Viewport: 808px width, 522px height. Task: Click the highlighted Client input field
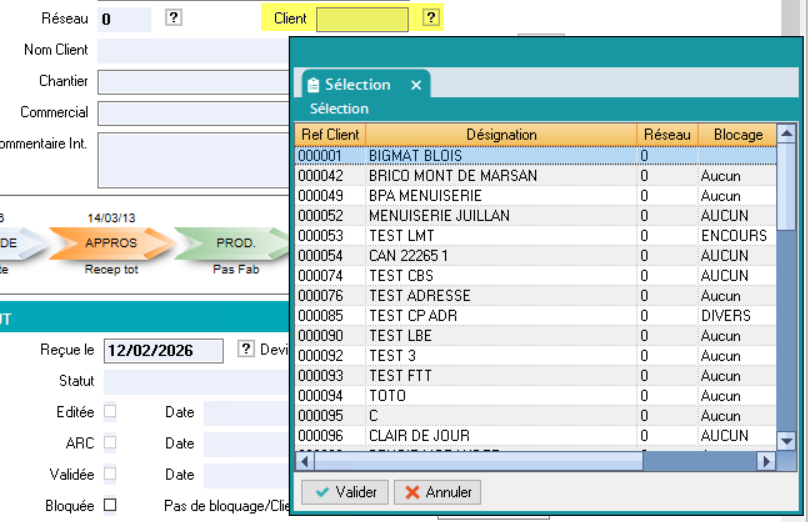[362, 20]
